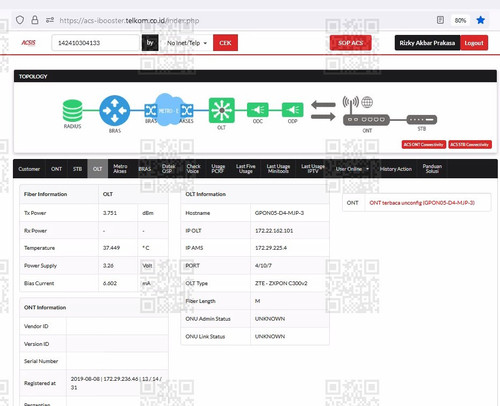Click the green OLT node icon

point(222,110)
